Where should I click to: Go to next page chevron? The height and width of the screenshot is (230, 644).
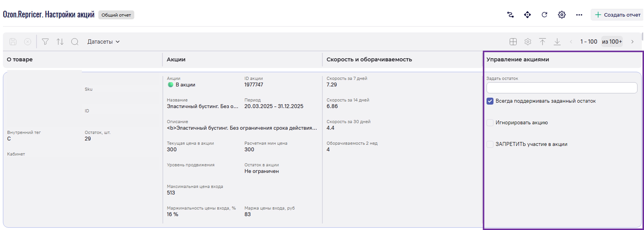tap(633, 42)
